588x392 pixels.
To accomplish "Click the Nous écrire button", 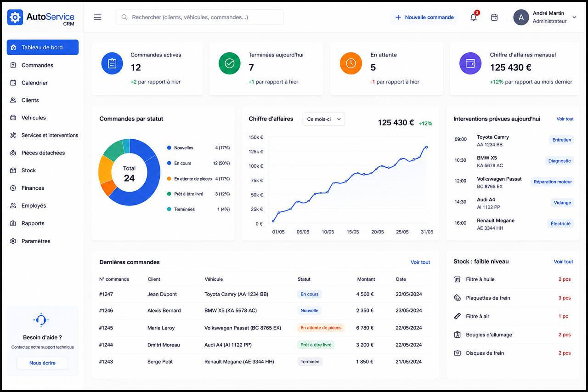I will coord(42,363).
